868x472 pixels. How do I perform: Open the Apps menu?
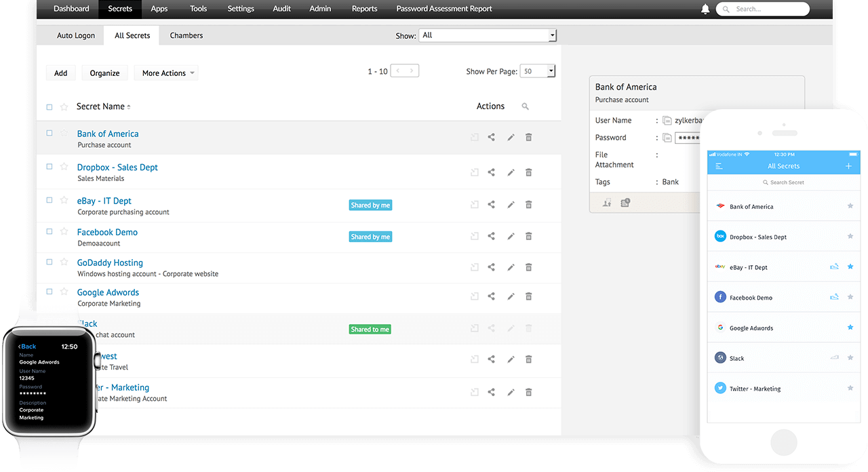coord(159,9)
